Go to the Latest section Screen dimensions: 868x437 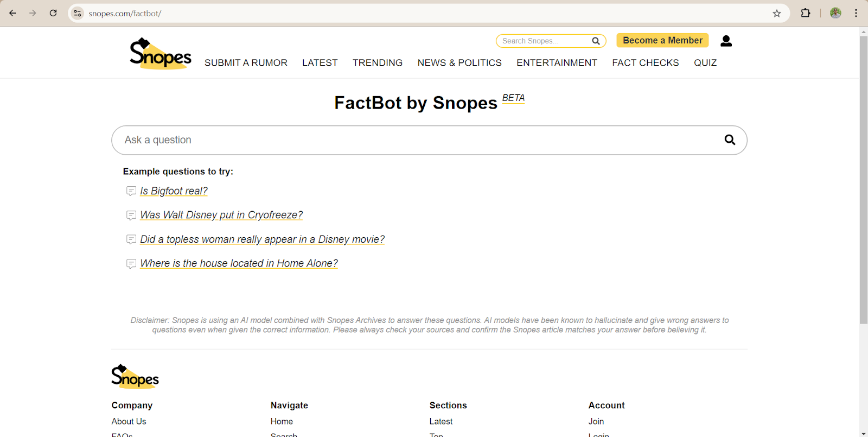[x=320, y=63]
